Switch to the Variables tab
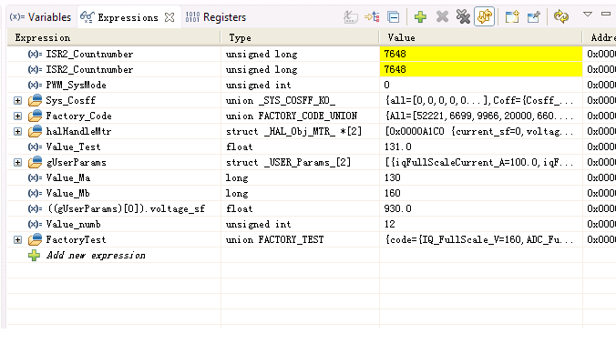616x364 pixels. pos(40,17)
